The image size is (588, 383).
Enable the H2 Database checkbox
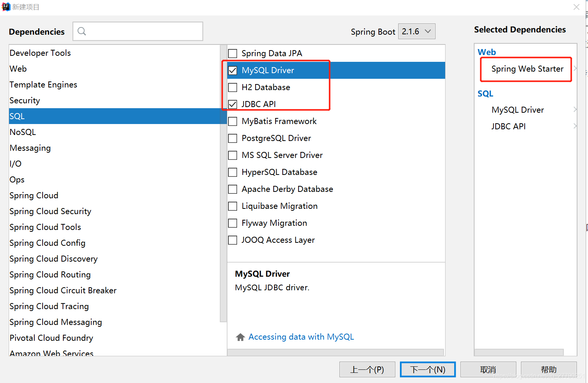[x=233, y=87]
